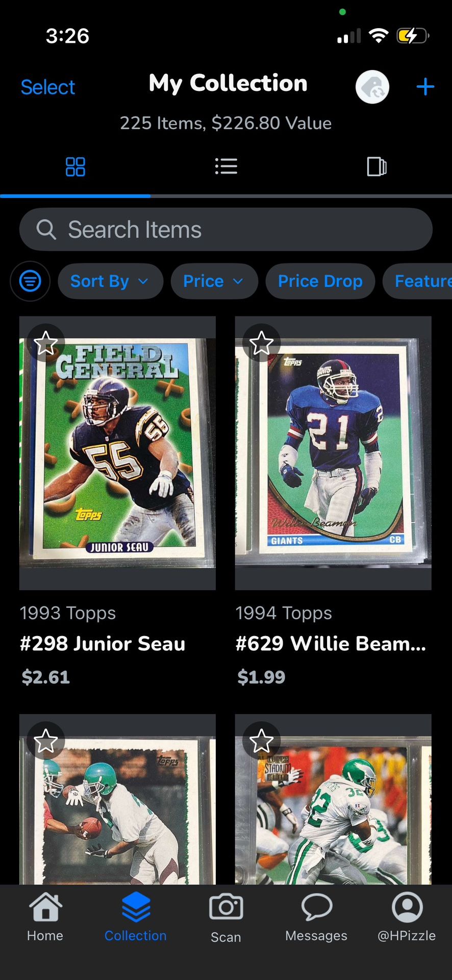Open the round filter options icon
452x980 pixels.
coord(30,281)
